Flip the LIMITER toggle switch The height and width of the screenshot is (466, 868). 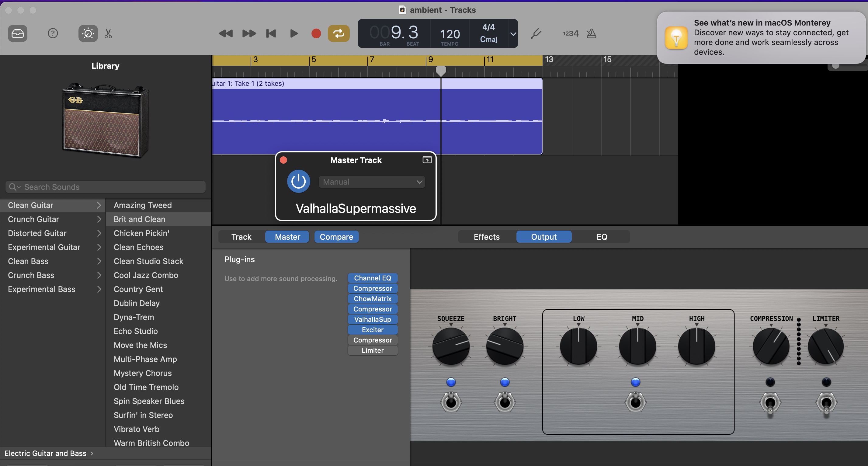click(826, 403)
